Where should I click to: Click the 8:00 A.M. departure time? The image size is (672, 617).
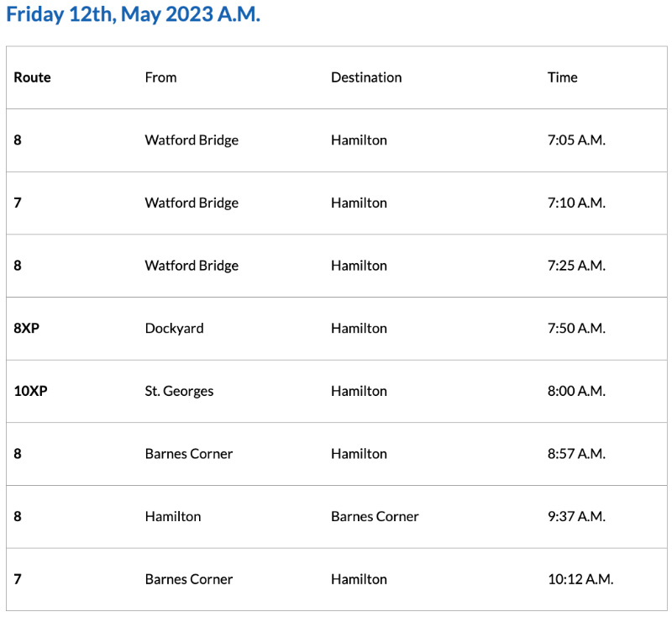[x=575, y=391]
